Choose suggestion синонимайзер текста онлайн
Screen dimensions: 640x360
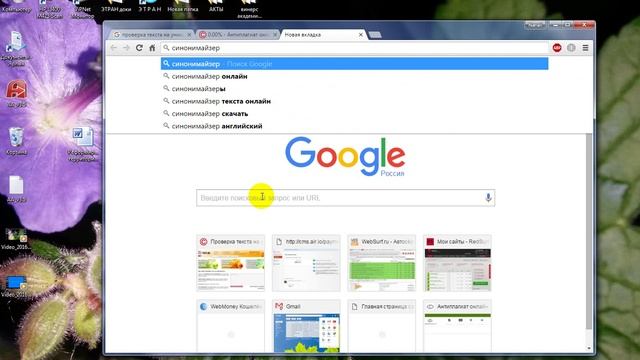coord(354,101)
